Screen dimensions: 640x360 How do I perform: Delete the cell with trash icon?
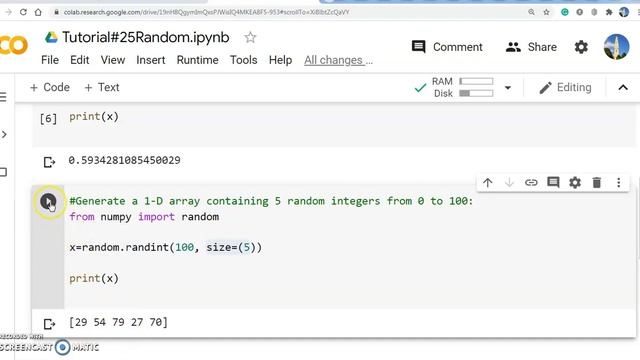597,182
